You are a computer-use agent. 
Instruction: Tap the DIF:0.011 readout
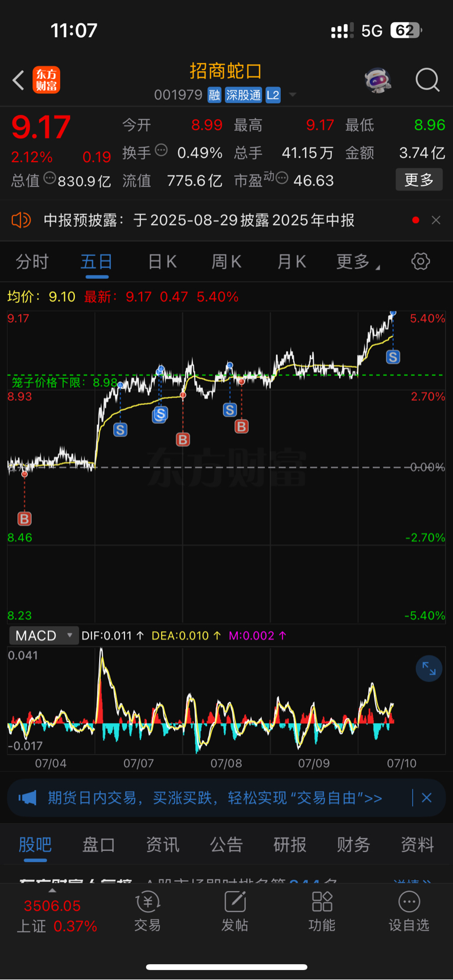coord(113,636)
